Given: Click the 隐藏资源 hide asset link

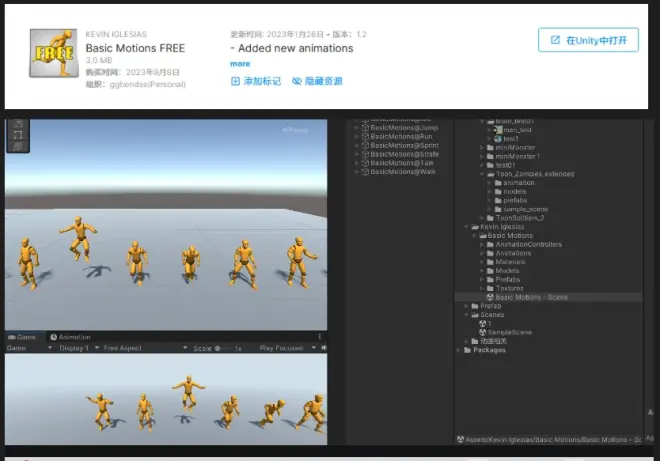Looking at the screenshot, I should 317,81.
